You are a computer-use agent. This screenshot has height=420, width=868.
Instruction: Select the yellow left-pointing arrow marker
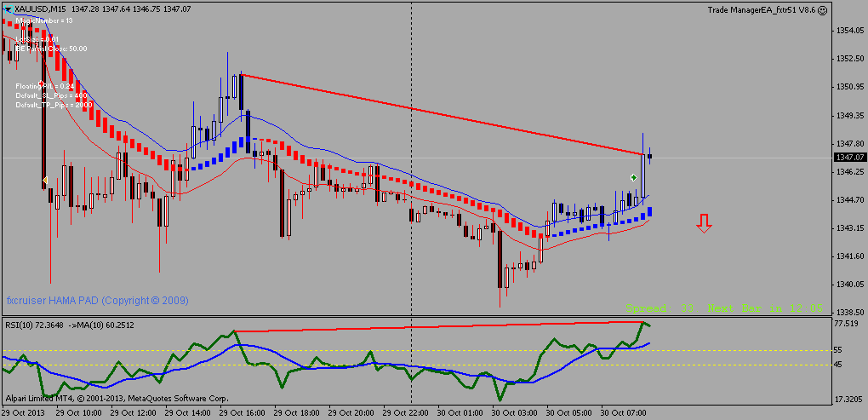click(x=45, y=180)
